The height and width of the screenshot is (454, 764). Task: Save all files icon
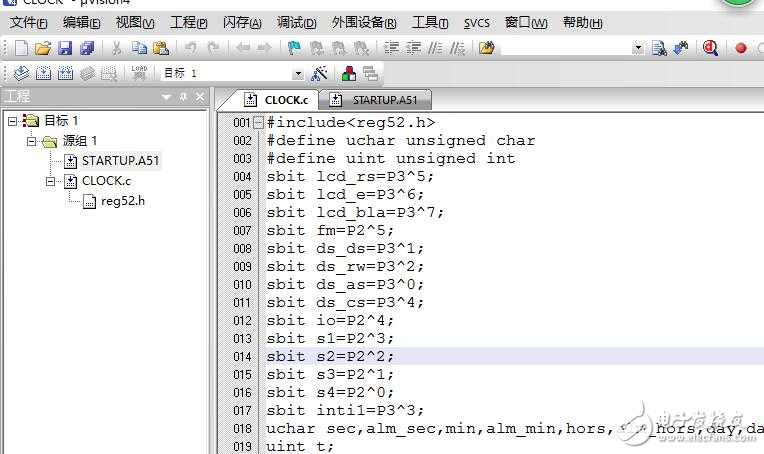click(87, 48)
